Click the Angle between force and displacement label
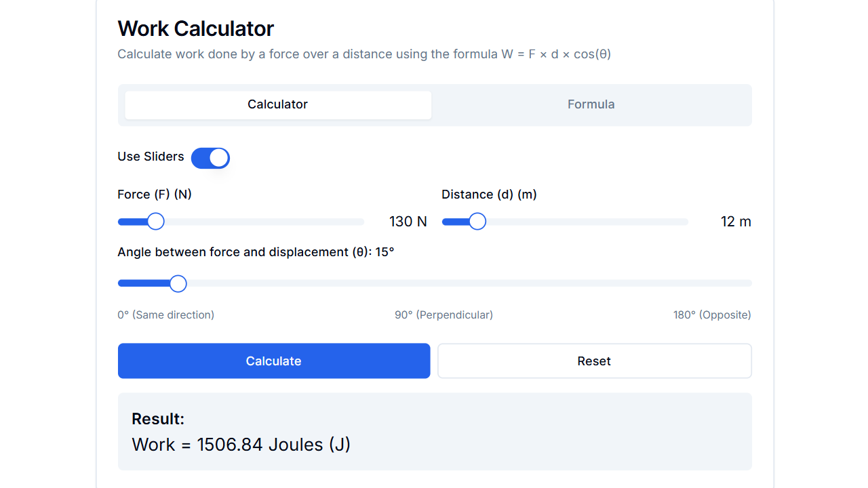The image size is (868, 488). pos(256,251)
